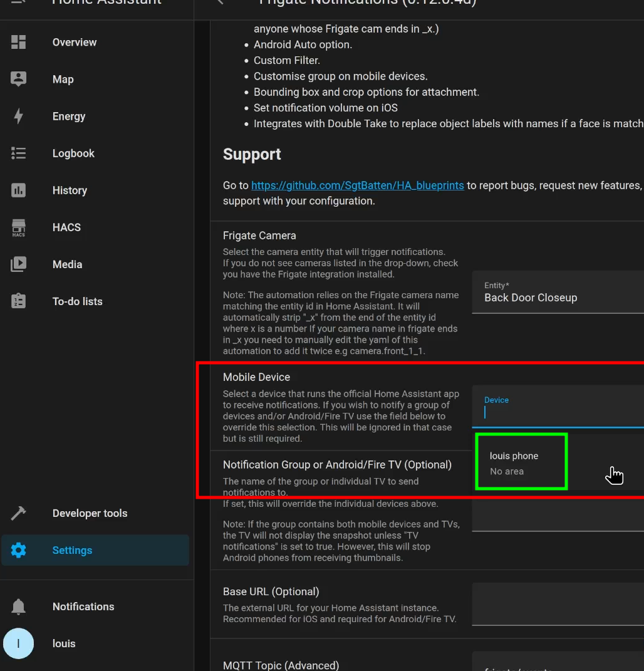The image size is (644, 671).
Task: Select the Settings menu item
Action: tap(95, 550)
